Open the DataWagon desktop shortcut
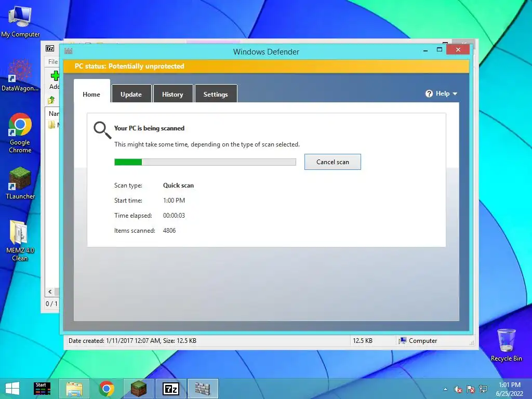 click(x=20, y=75)
